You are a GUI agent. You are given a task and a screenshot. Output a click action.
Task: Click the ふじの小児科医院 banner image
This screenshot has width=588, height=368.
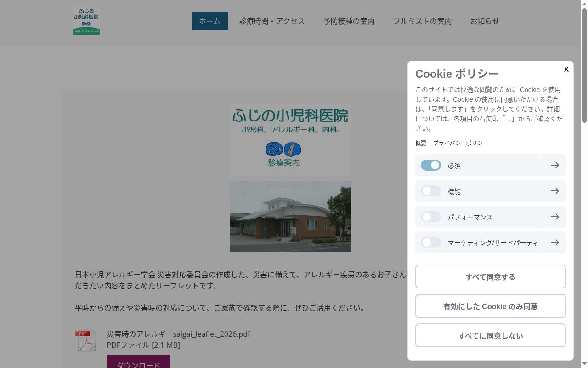tap(291, 139)
